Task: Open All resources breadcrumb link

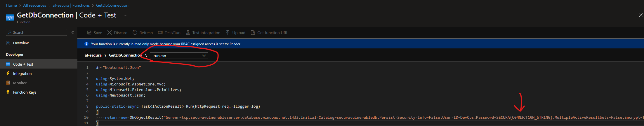Action: pos(35,5)
